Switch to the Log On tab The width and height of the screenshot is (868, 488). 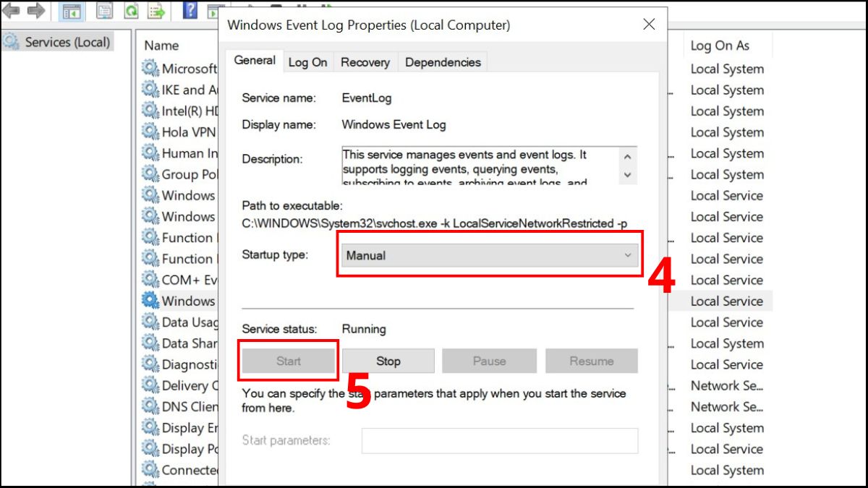coord(307,62)
